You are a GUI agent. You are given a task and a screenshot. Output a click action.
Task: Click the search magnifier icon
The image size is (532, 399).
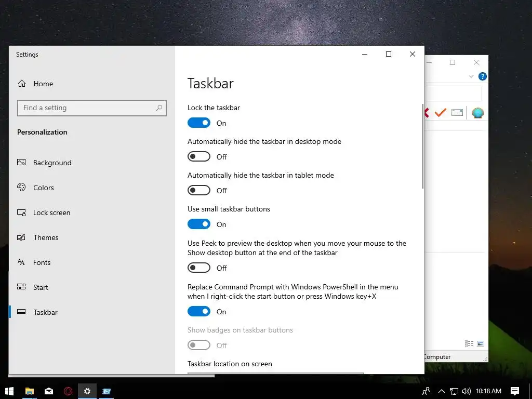pyautogui.click(x=159, y=108)
